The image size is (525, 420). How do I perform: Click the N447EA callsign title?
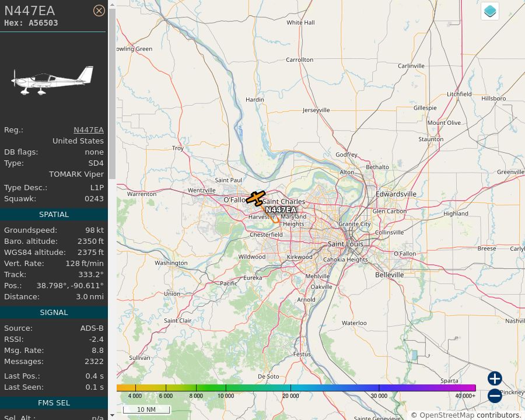coord(30,10)
